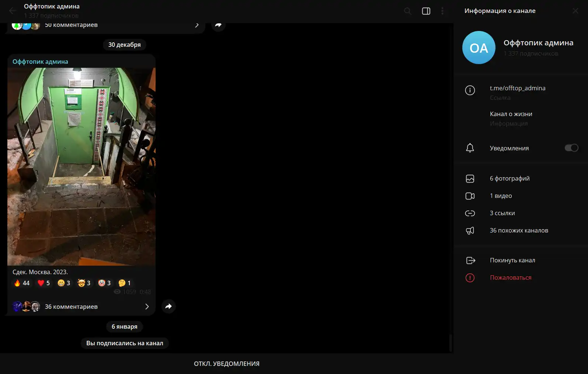Go back using the left arrow icon
The height and width of the screenshot is (374, 588).
13,11
